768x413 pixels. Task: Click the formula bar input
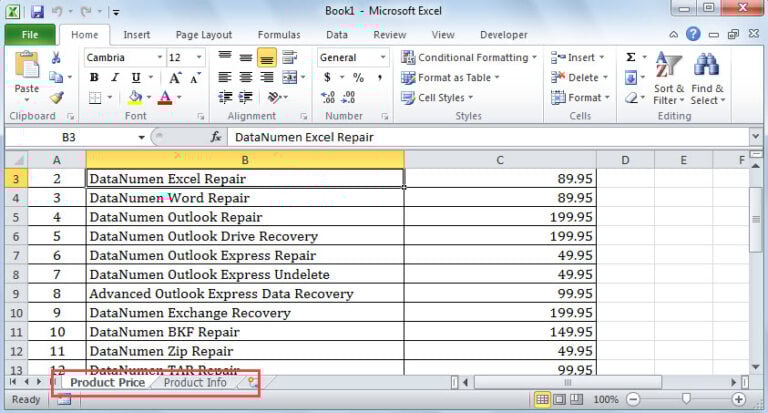click(x=487, y=137)
